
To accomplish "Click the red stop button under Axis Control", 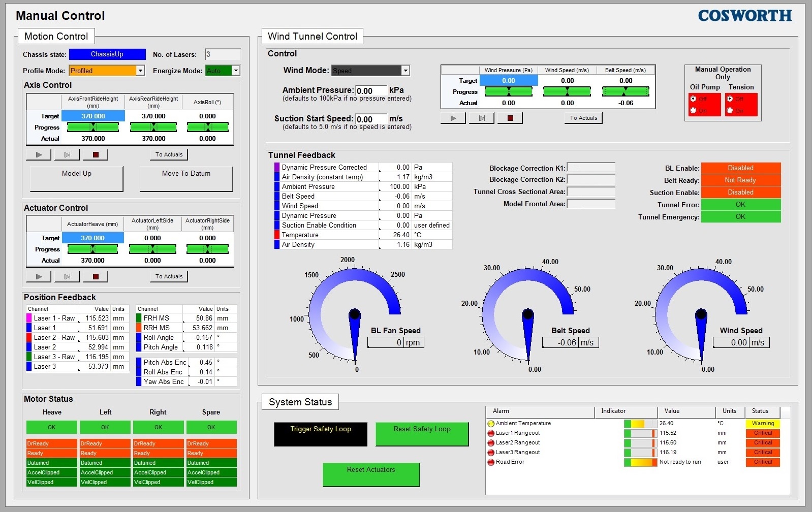I will coord(96,154).
